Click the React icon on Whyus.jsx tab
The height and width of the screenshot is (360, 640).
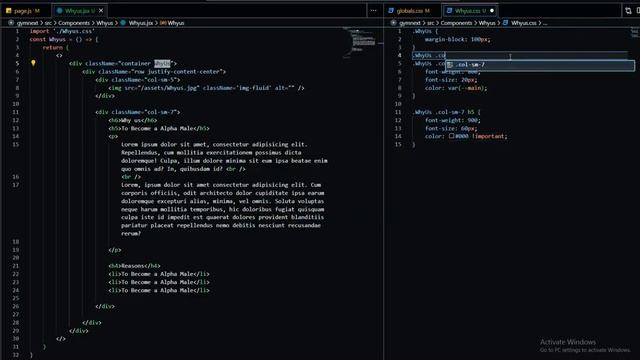(x=60, y=11)
